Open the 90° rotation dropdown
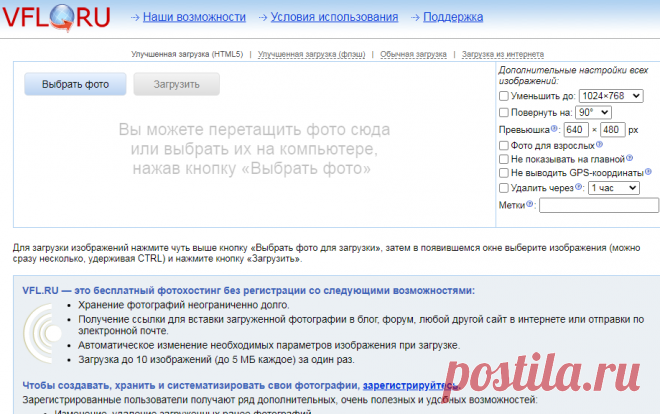660x414 pixels. coord(593,112)
